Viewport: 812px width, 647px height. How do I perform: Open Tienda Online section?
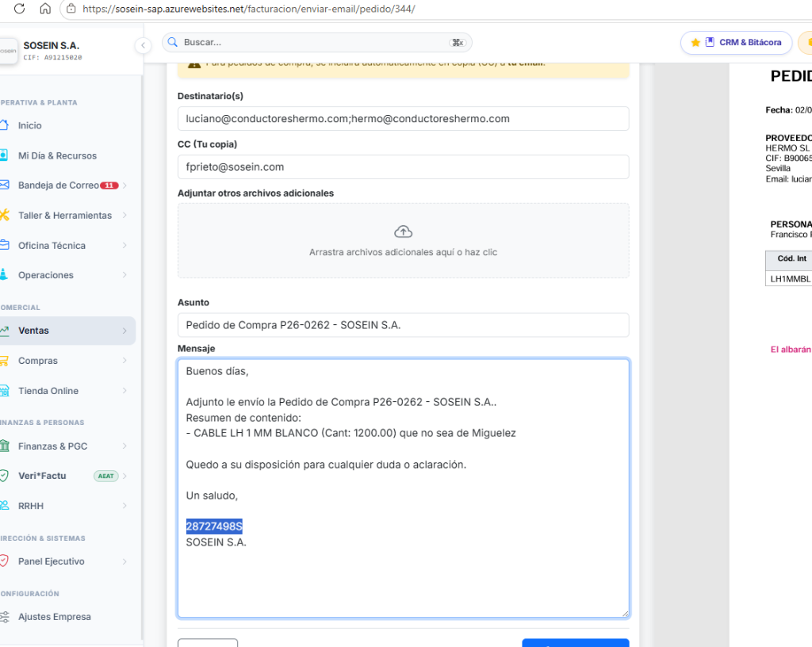68,391
